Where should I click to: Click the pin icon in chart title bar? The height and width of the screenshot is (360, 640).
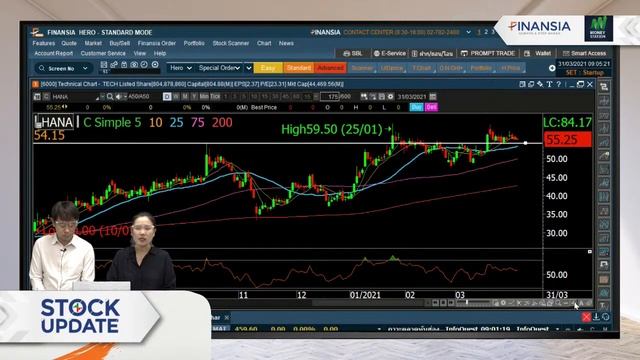540,84
